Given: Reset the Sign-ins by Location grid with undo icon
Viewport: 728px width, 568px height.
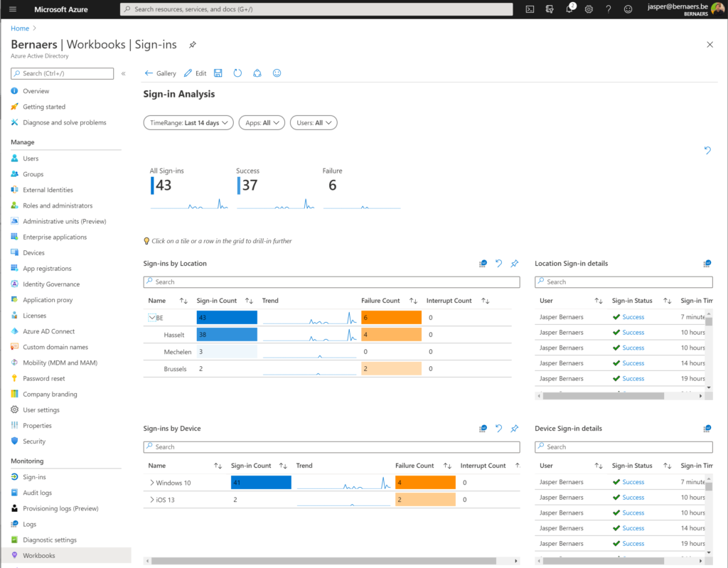Looking at the screenshot, I should coord(498,263).
